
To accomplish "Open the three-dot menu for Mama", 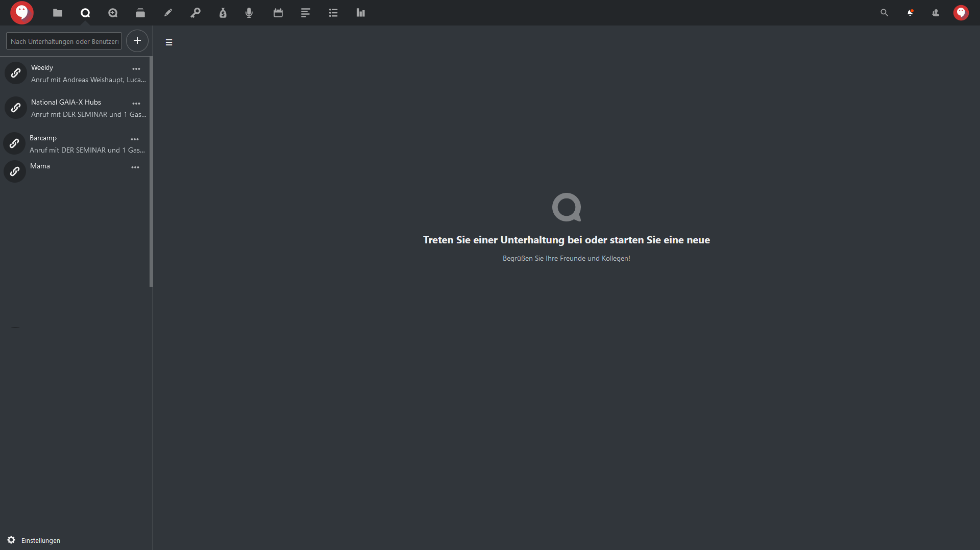I will click(135, 167).
